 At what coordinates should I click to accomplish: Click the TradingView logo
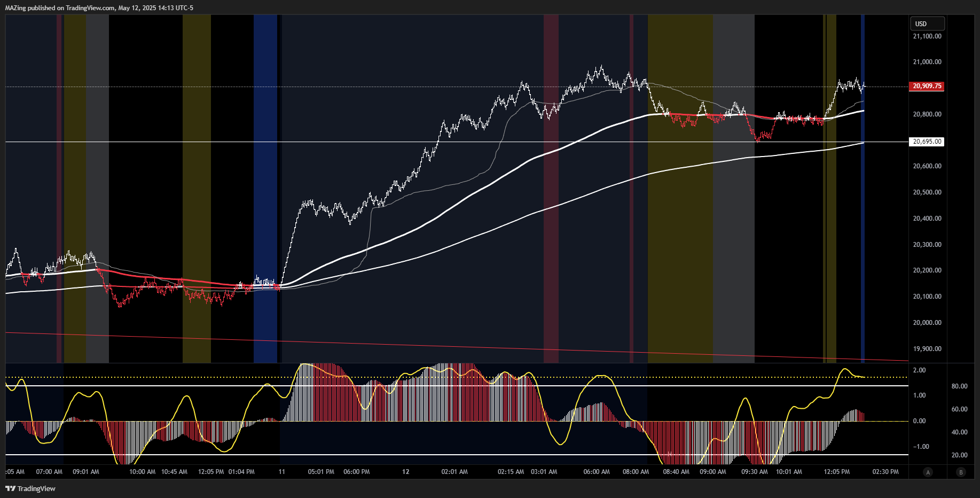(30, 488)
